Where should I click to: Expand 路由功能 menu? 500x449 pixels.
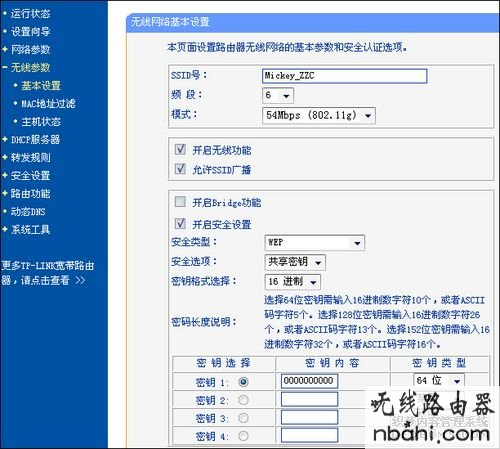[x=30, y=194]
